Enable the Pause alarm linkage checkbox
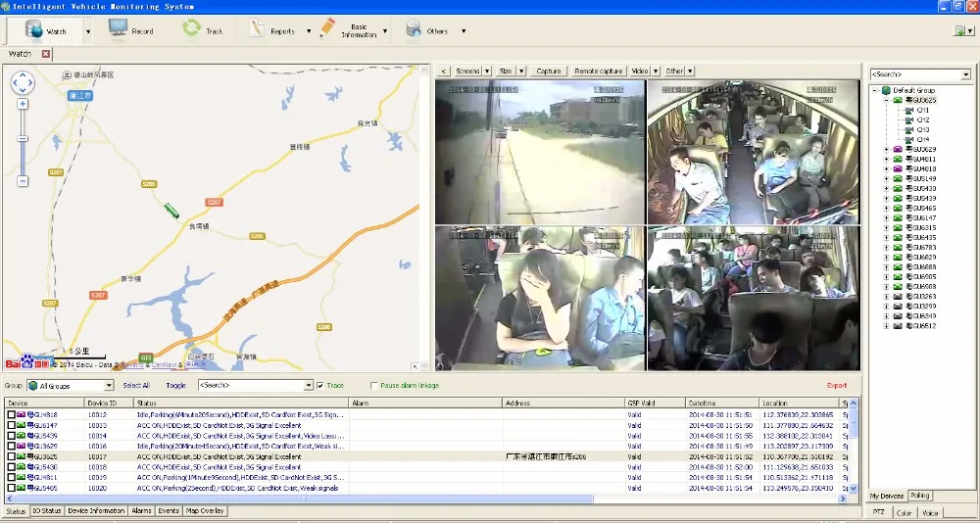The width and height of the screenshot is (980, 523). coord(373,386)
